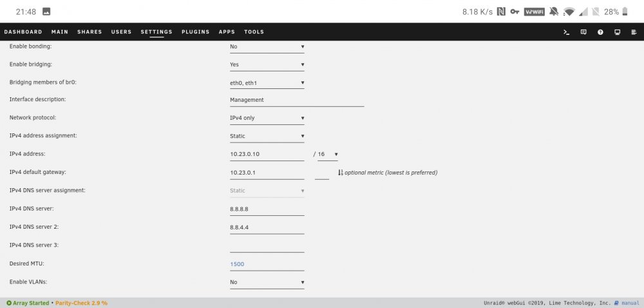Go to Dashboard tab

coord(23,32)
